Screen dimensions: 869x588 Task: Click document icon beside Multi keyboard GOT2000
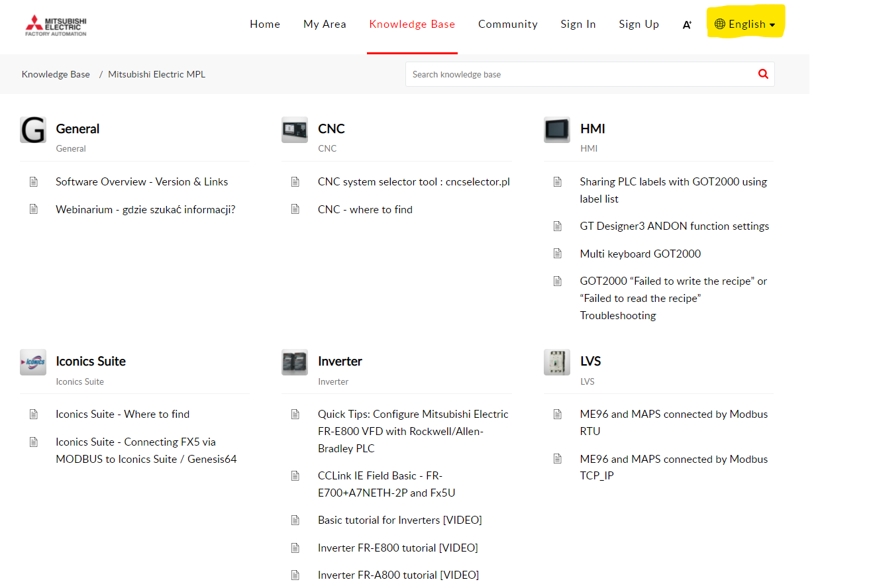point(558,254)
